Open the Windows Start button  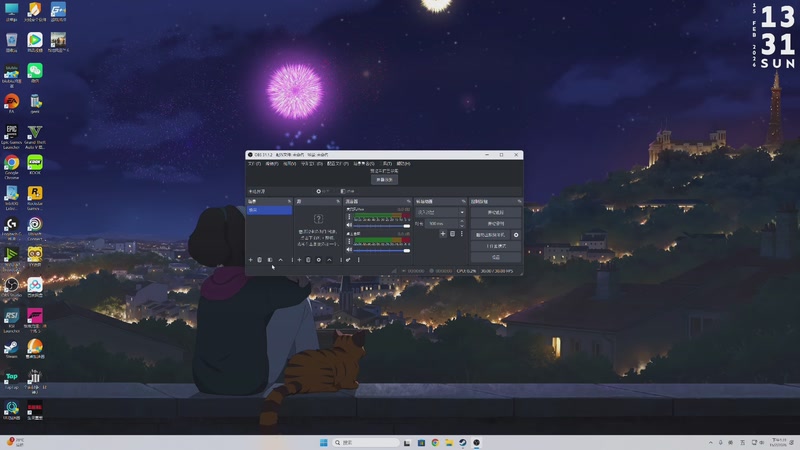coord(323,442)
